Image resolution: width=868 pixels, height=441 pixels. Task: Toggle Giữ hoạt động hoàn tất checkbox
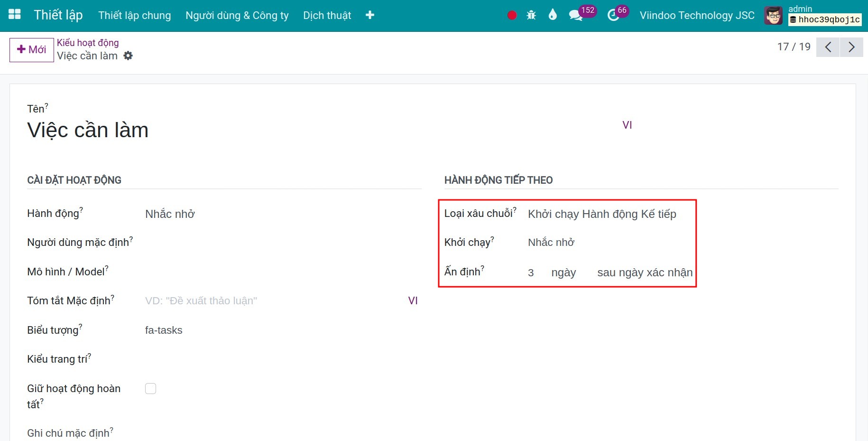pos(150,389)
